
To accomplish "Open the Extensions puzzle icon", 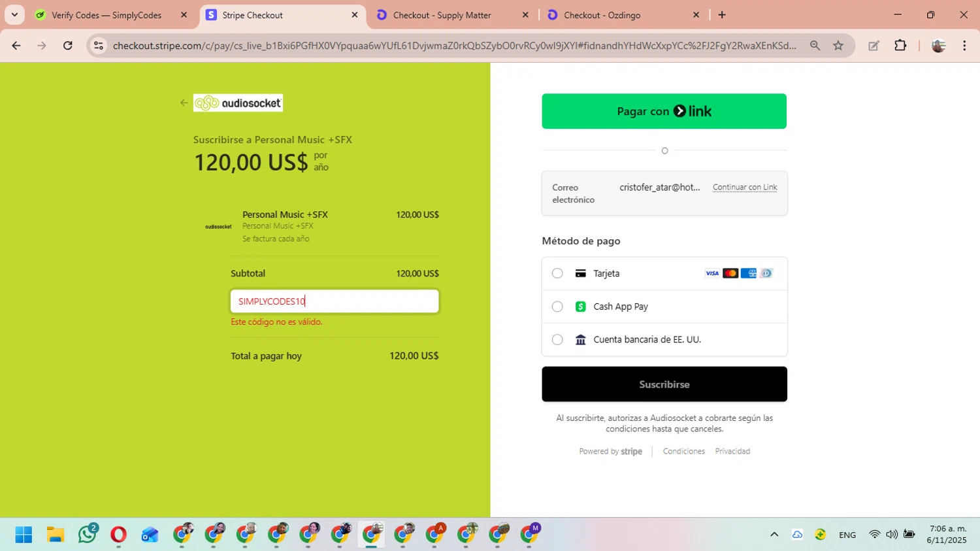I will click(x=900, y=46).
